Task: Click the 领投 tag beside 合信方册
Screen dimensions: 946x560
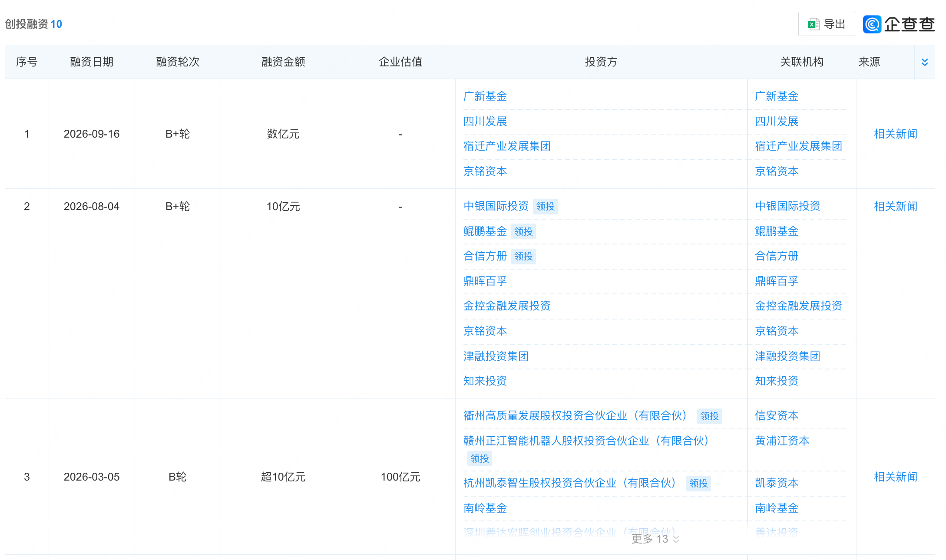Action: click(x=523, y=256)
